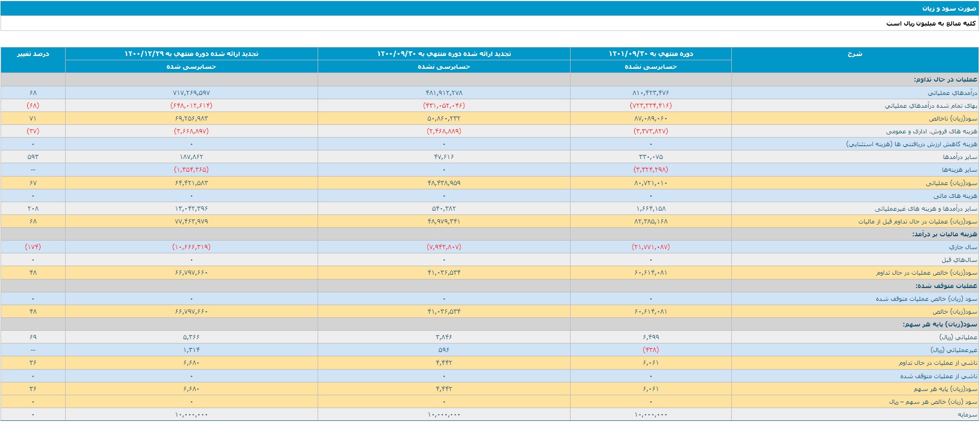Screen dimensions: 980x423
Task: Select the 'شرح' column header
Action: 855,54
